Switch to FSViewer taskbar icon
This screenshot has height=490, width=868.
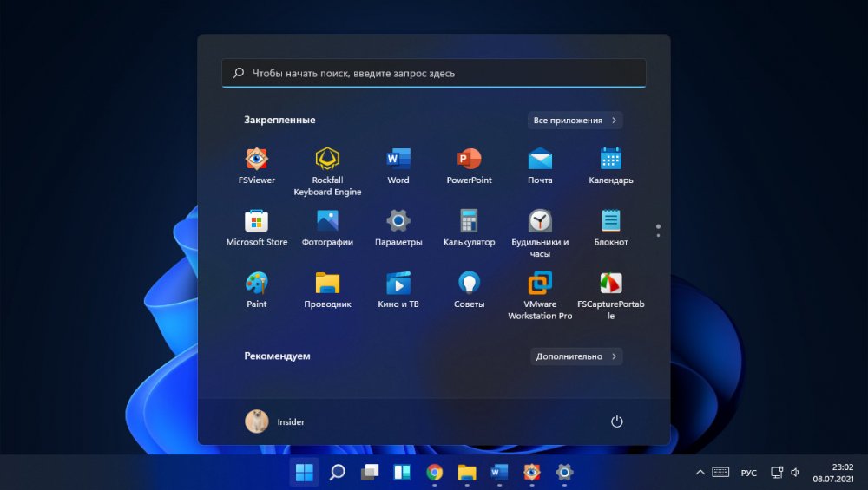pos(532,473)
